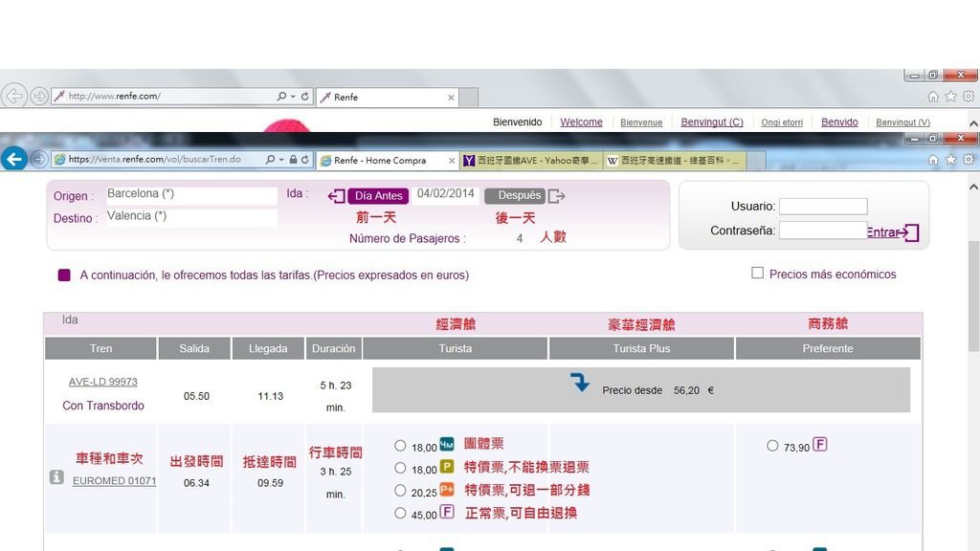Viewport: 980px width, 551px height.
Task: Open the Bienvenue language link
Action: tap(641, 122)
